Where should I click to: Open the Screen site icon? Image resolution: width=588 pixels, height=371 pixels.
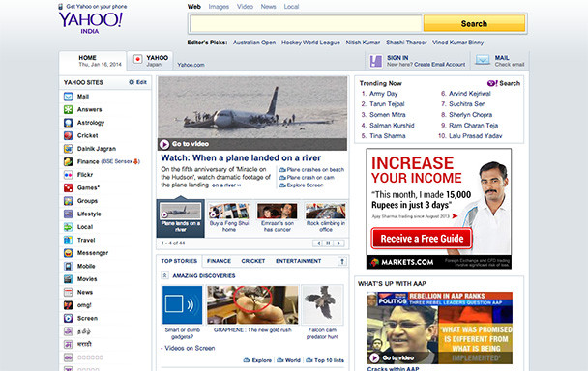coord(68,318)
